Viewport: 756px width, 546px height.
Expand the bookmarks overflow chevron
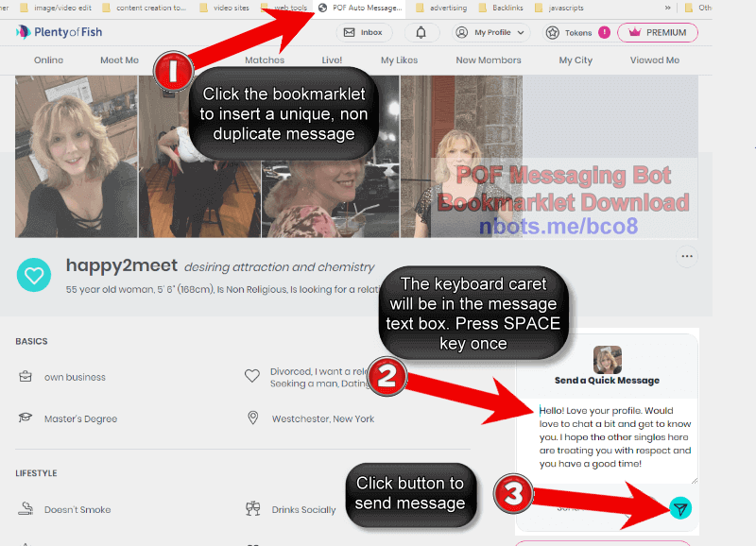tap(667, 8)
